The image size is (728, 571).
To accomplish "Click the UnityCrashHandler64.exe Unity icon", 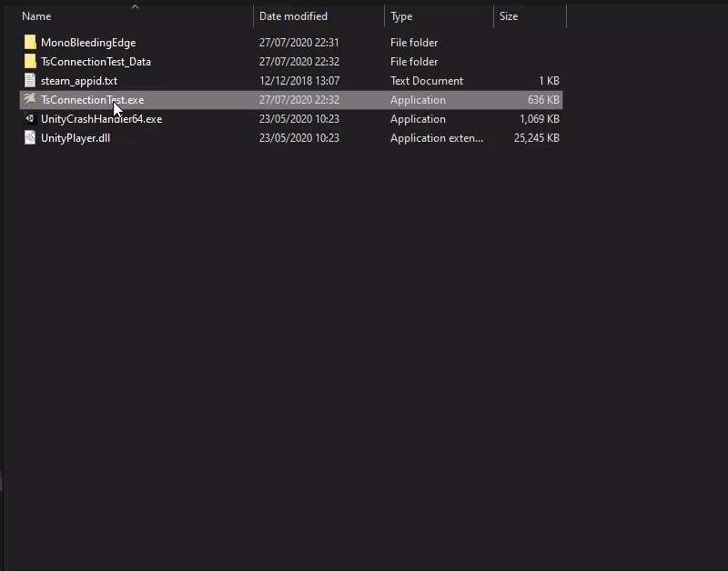I will tap(30, 119).
